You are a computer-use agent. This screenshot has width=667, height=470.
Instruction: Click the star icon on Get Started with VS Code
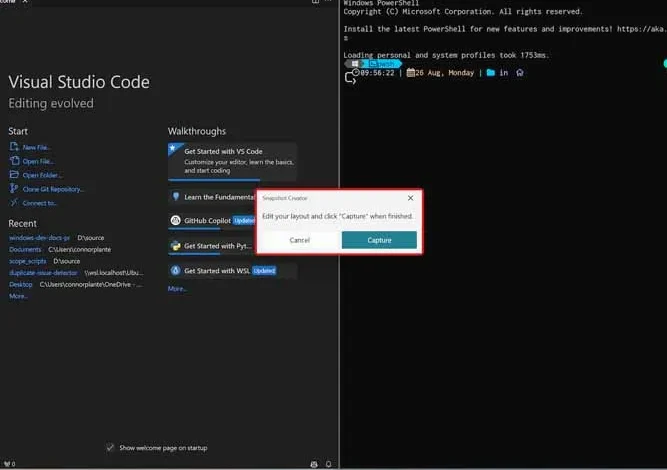pos(172,148)
